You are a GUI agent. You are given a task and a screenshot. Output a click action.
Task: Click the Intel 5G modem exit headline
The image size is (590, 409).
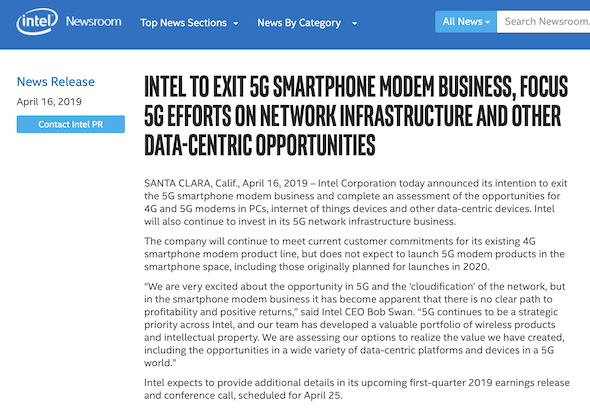(x=356, y=116)
